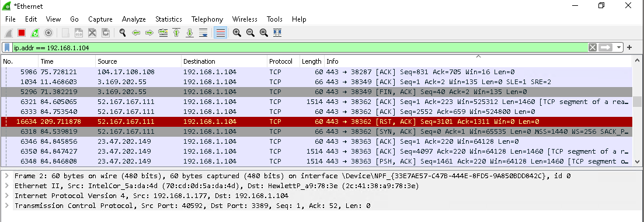Click the packet list scroll-down arrow
This screenshot has height=222, width=644.
637,162
